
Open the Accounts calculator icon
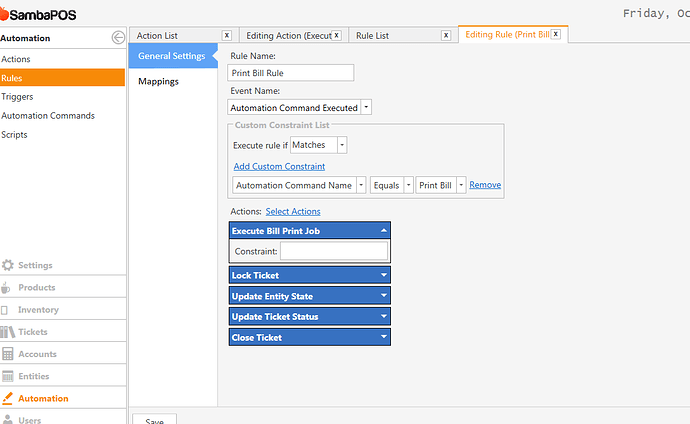click(x=7, y=354)
